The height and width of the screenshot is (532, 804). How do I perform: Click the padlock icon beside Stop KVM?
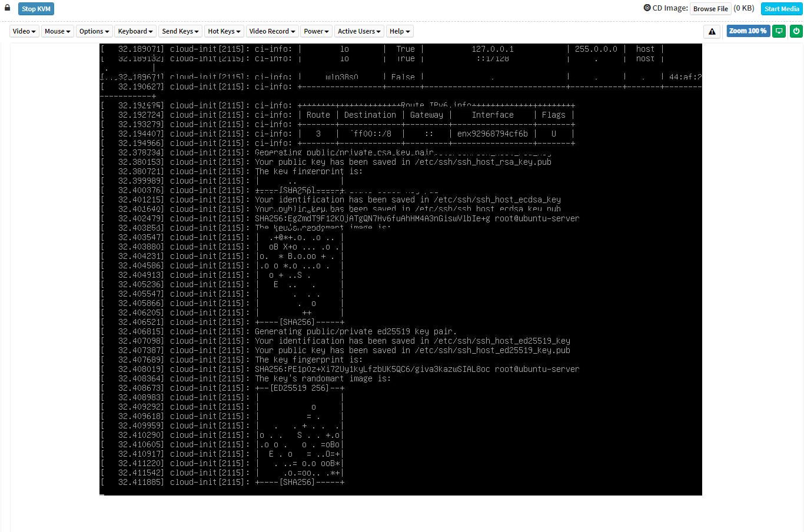[8, 8]
